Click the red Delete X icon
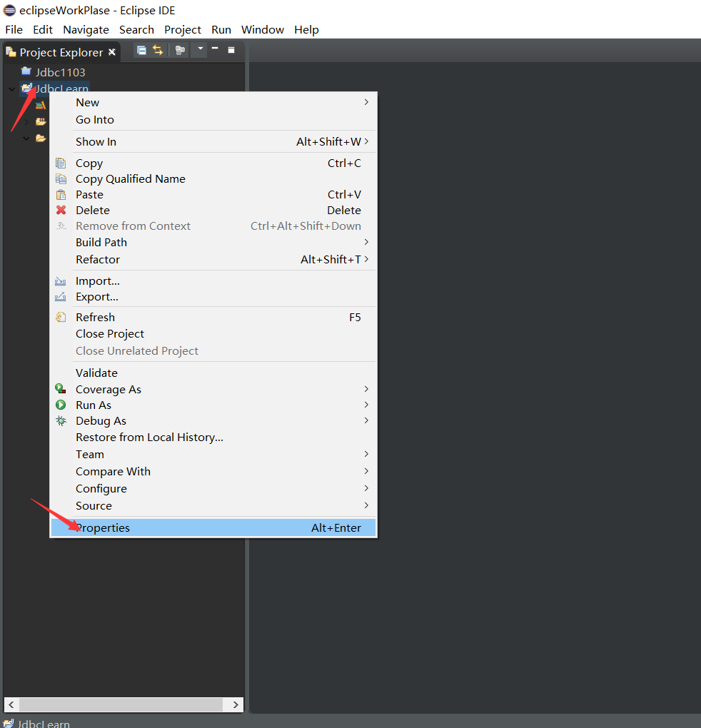Screen dimensions: 701x728 pyautogui.click(x=61, y=210)
